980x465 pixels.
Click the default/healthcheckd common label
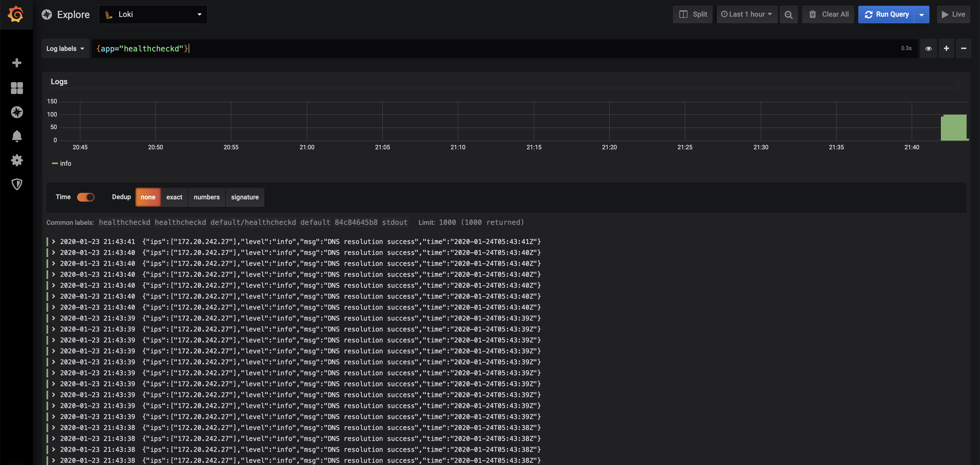pyautogui.click(x=253, y=222)
